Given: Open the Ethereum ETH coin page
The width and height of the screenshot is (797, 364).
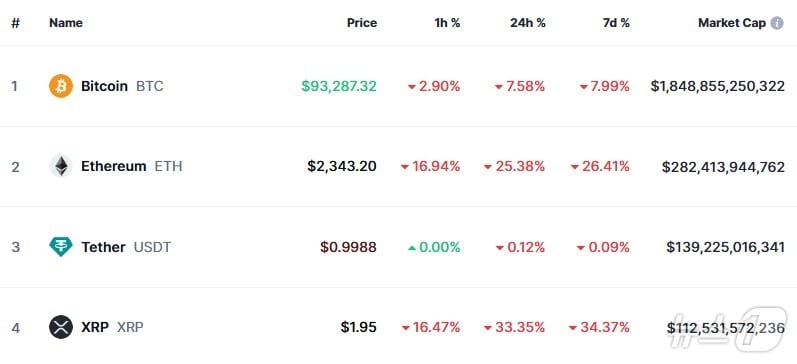Looking at the screenshot, I should point(132,166).
